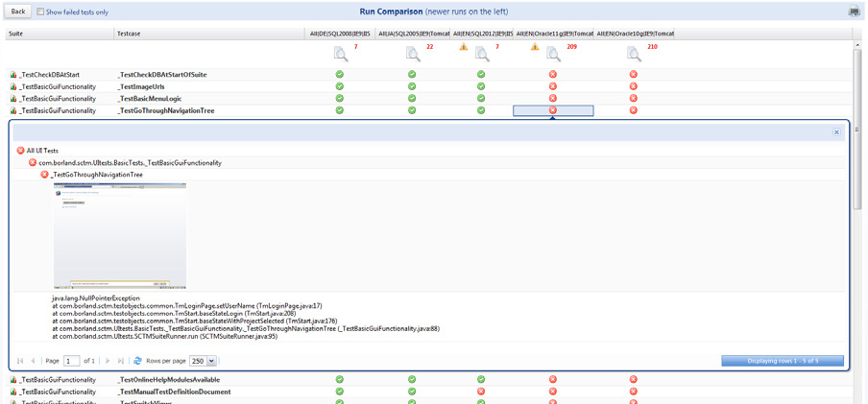Select _TestBasicMenuLogic testcase
Screen dimensions: 868x404
(x=150, y=99)
